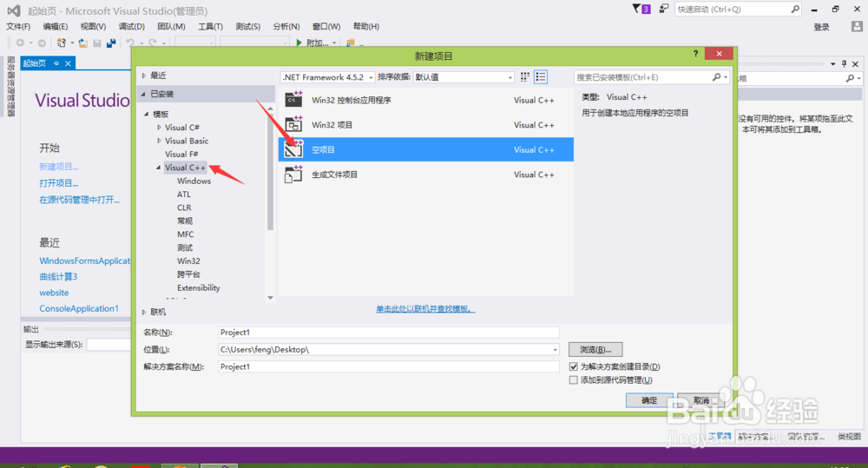868x468 pixels.
Task: Toggle 为解决方案创建目录 checkbox
Action: [574, 366]
